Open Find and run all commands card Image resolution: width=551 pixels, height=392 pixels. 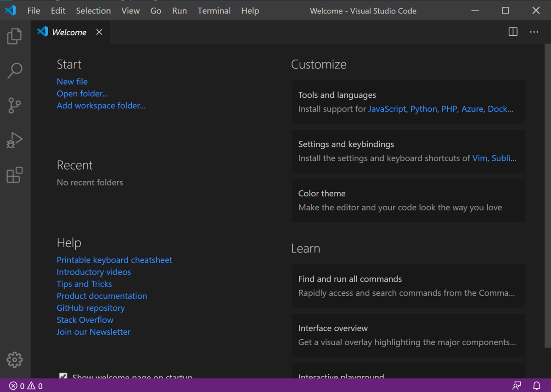click(408, 286)
